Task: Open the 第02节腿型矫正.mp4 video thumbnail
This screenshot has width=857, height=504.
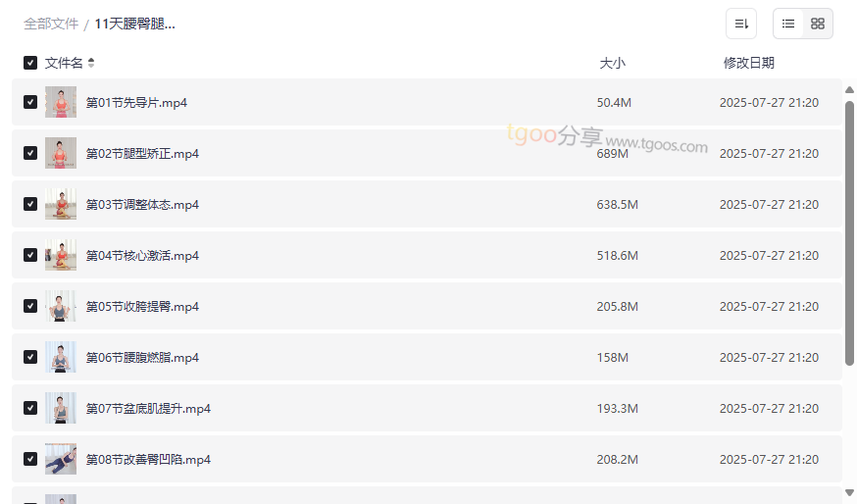Action: coord(61,153)
